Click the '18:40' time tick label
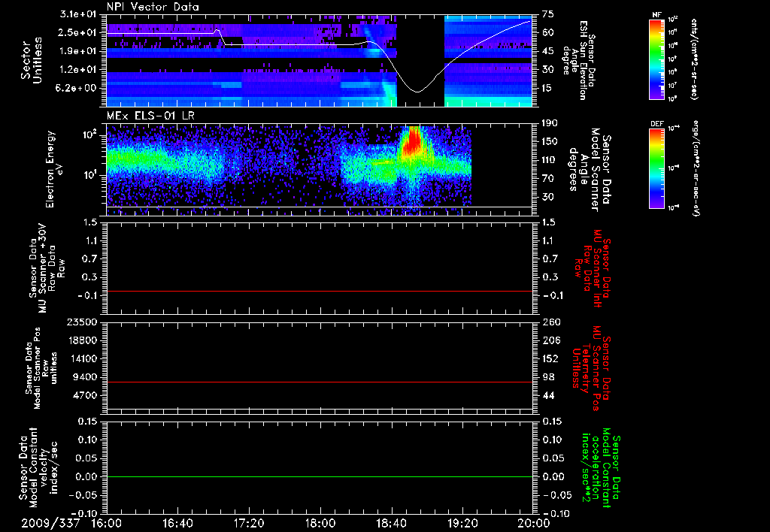The image size is (770, 532). 391,523
